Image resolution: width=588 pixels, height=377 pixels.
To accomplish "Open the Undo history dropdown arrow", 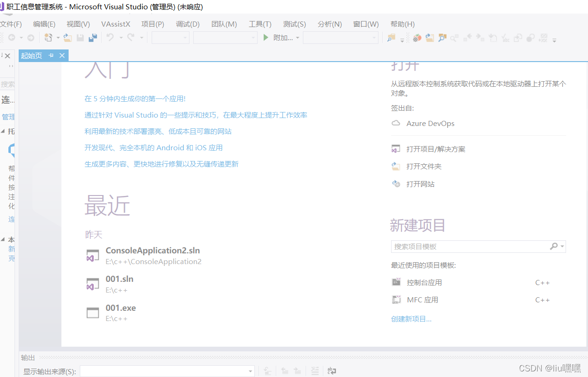I will 120,38.
